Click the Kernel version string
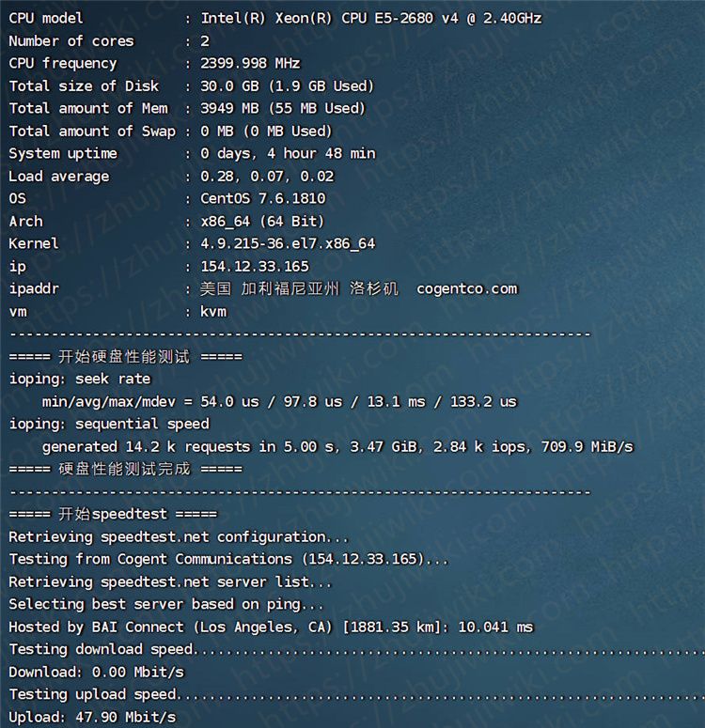Image resolution: width=705 pixels, height=728 pixels. pos(288,243)
